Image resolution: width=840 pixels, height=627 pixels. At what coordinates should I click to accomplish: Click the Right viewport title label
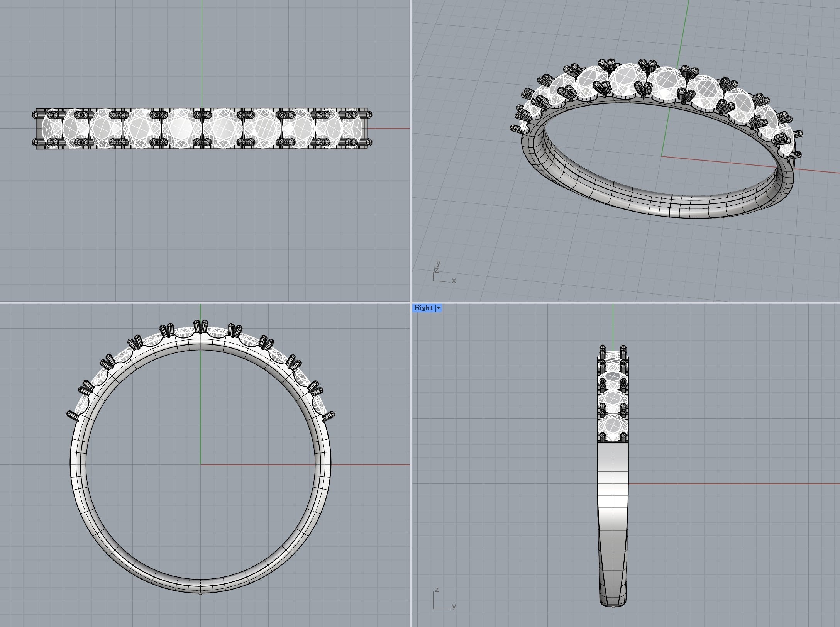click(423, 308)
